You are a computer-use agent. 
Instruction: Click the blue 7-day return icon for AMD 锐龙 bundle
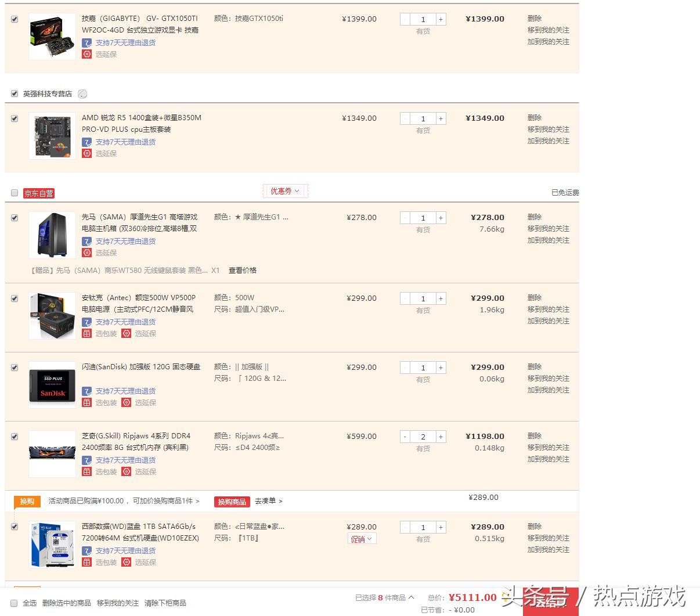(x=87, y=142)
